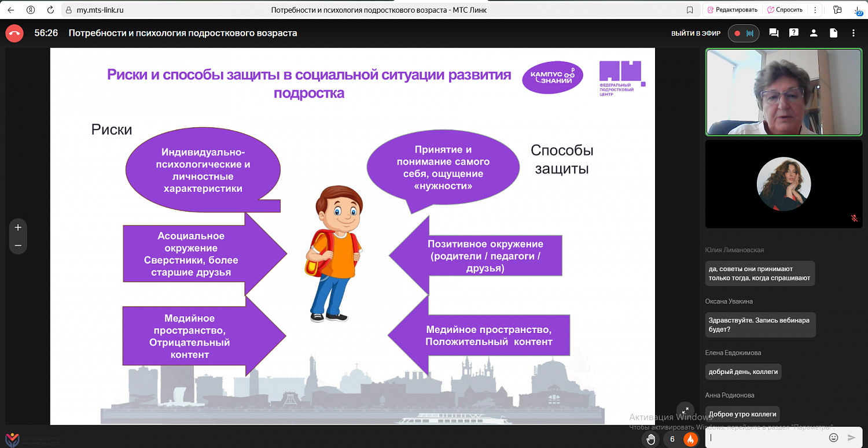Open the browser extensions icon
This screenshot has width=868, height=448.
(837, 10)
